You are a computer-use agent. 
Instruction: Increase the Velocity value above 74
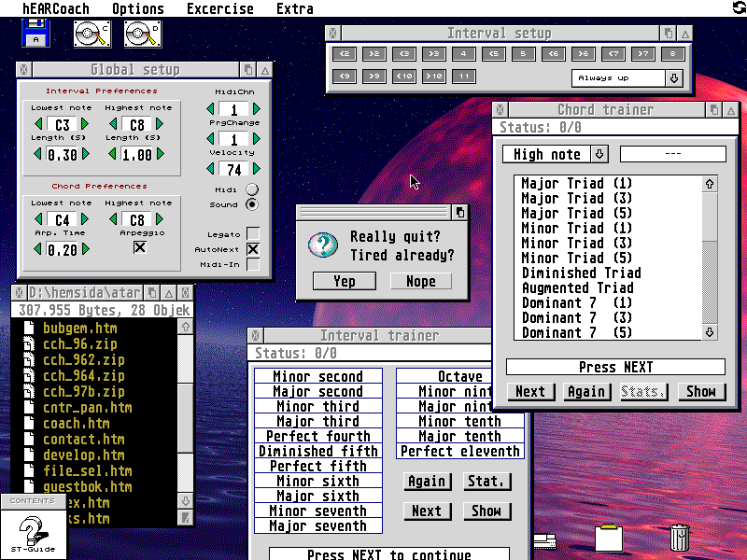point(257,169)
